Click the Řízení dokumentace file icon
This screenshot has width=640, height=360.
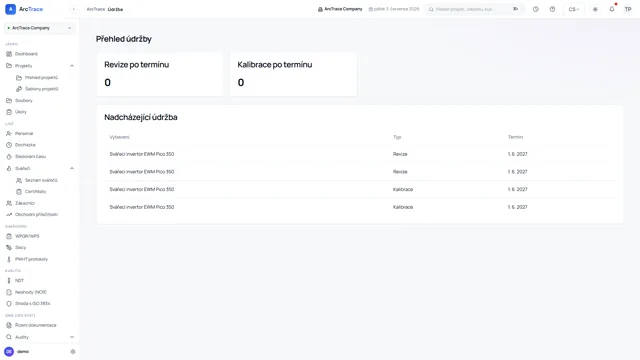tap(9, 325)
